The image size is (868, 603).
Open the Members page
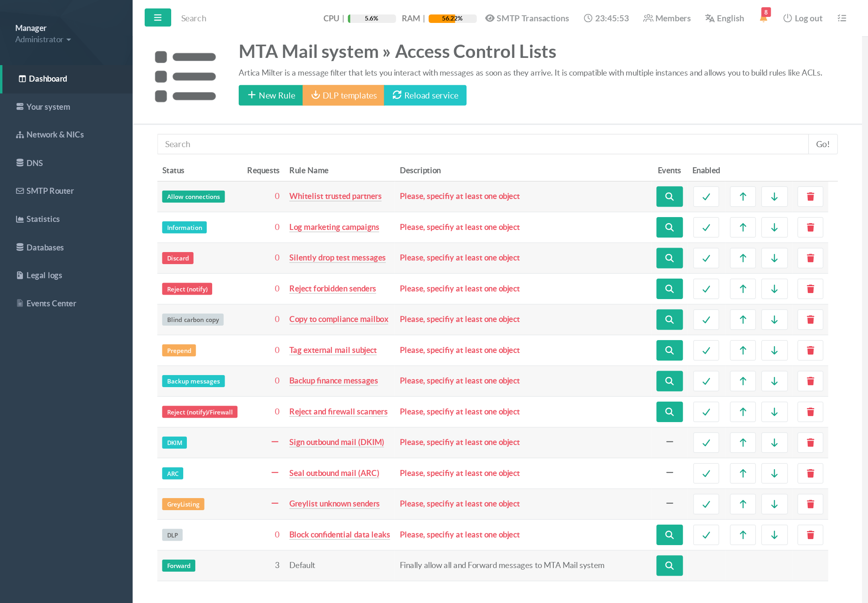(x=667, y=18)
